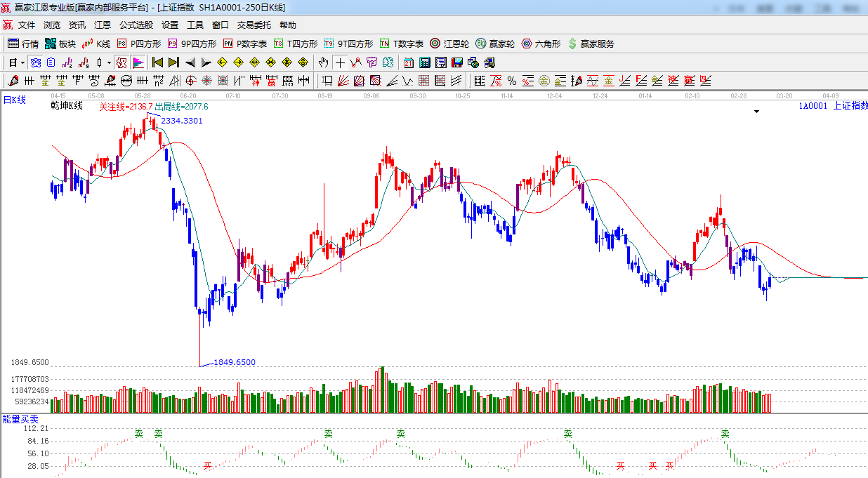This screenshot has height=478, width=868.
Task: Open the 六角形 hexagon tool
Action: point(541,44)
